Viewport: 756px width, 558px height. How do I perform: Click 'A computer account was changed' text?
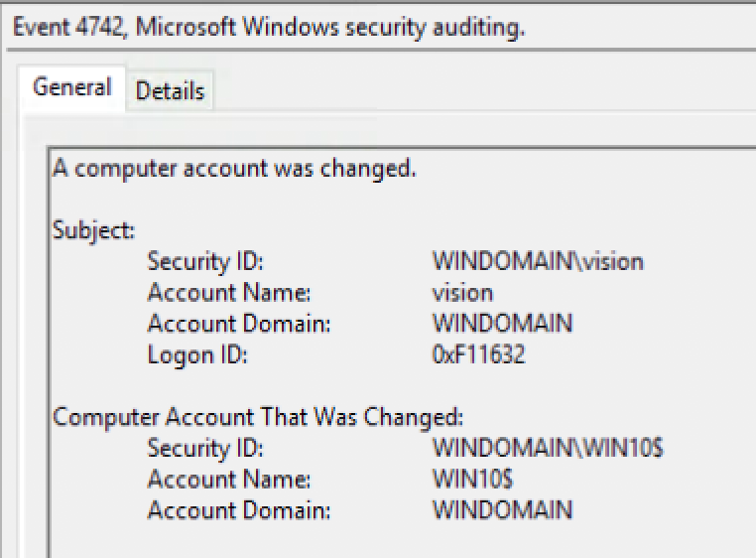tap(234, 169)
